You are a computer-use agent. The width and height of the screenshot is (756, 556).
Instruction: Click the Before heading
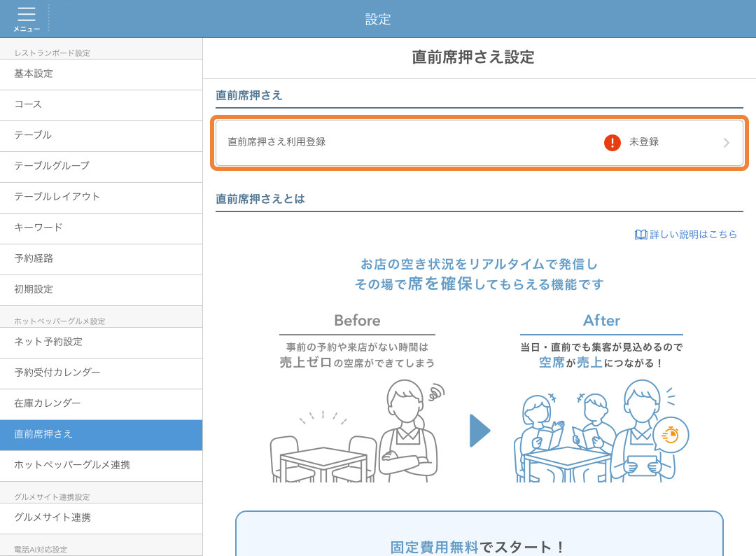point(357,321)
